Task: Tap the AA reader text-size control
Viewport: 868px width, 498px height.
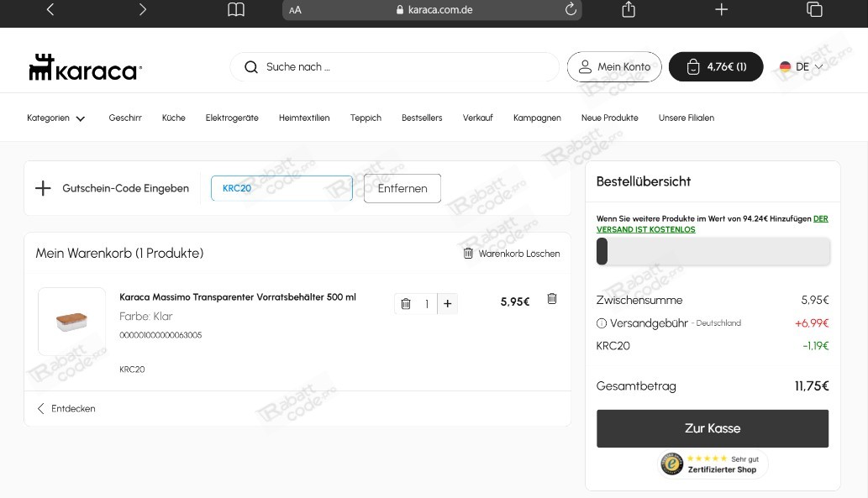Action: coord(295,10)
